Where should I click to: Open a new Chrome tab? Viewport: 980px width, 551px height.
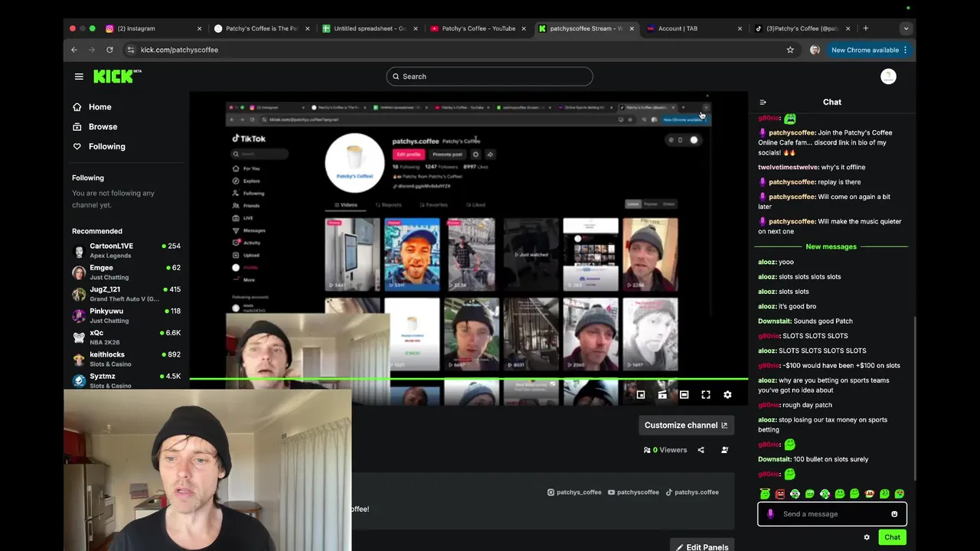tap(865, 28)
